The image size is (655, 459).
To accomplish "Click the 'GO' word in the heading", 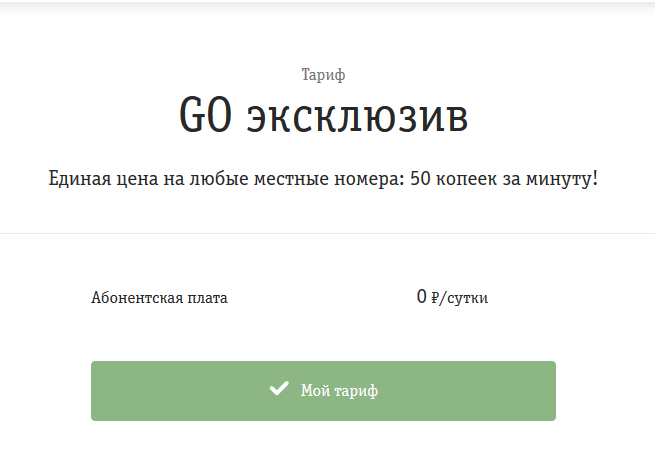I will coord(206,115).
